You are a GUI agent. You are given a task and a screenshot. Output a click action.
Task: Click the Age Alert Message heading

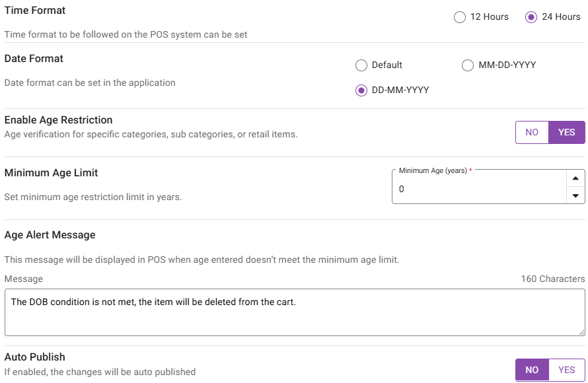pyautogui.click(x=50, y=235)
